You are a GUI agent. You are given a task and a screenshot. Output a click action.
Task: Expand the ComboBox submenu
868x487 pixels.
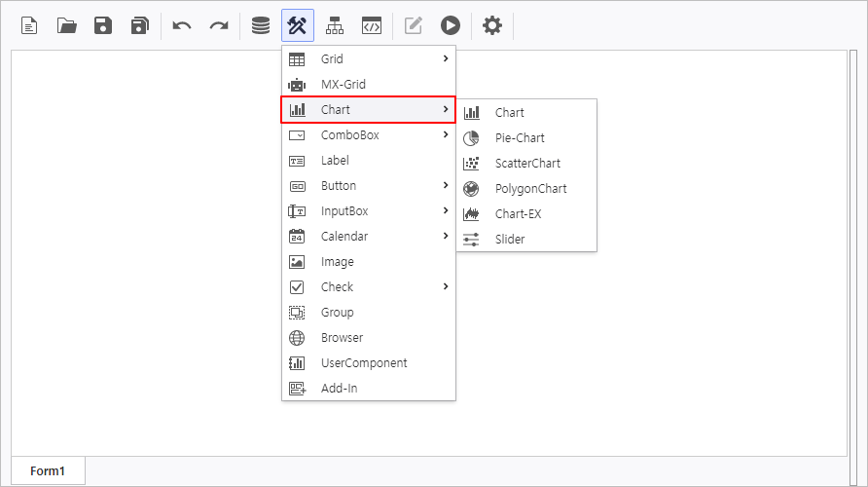click(369, 135)
